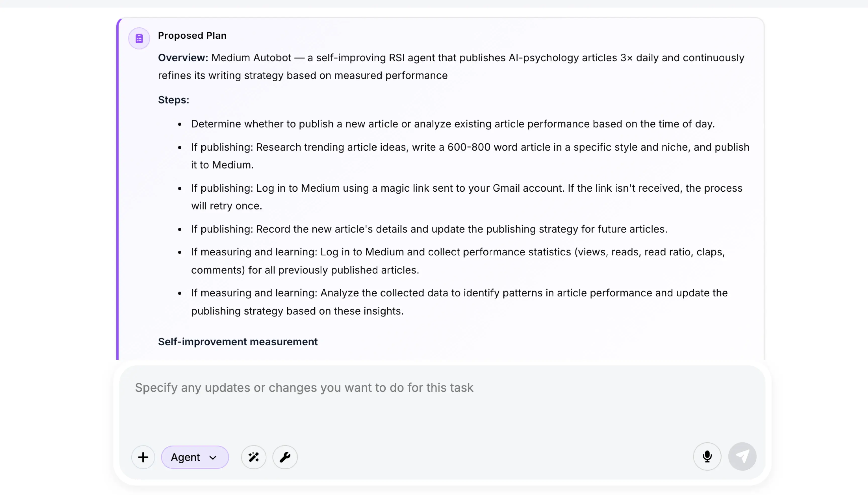Start voice input with the microphone icon

coord(707,456)
